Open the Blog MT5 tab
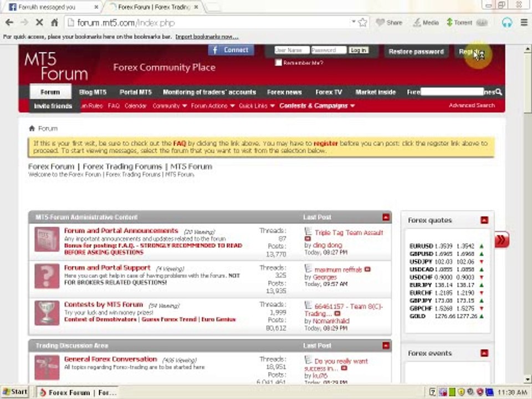The height and width of the screenshot is (399, 532). click(93, 92)
